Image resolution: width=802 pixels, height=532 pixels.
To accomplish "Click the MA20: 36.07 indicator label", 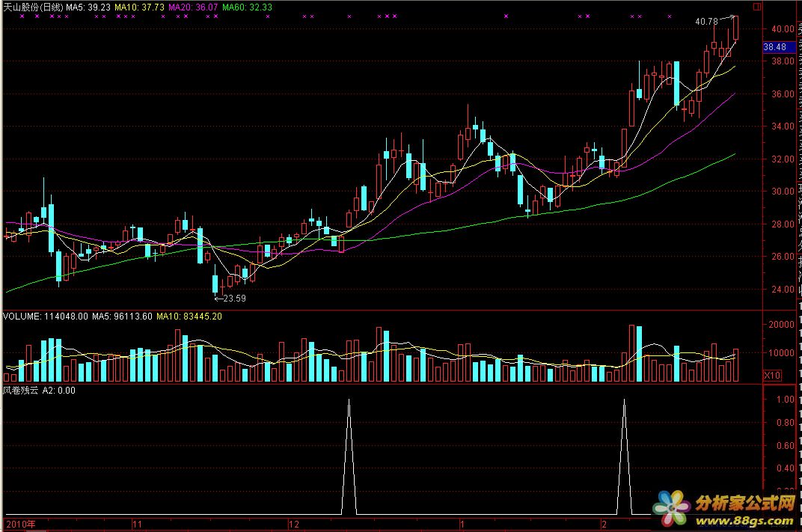I will 193,7.
